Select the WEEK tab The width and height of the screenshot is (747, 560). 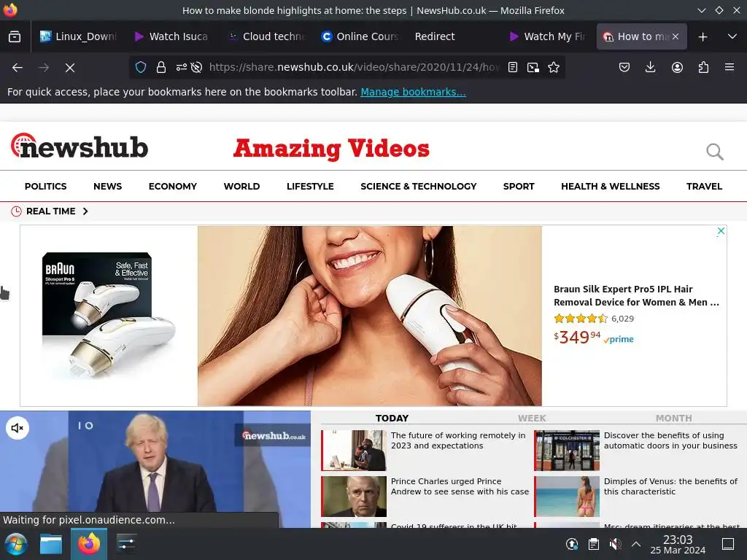(x=532, y=418)
